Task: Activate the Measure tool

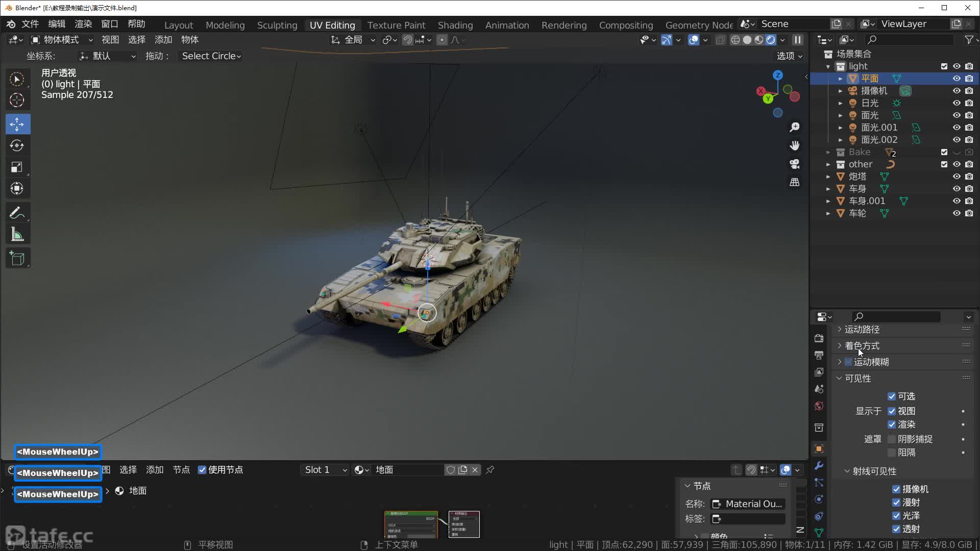Action: click(x=17, y=235)
